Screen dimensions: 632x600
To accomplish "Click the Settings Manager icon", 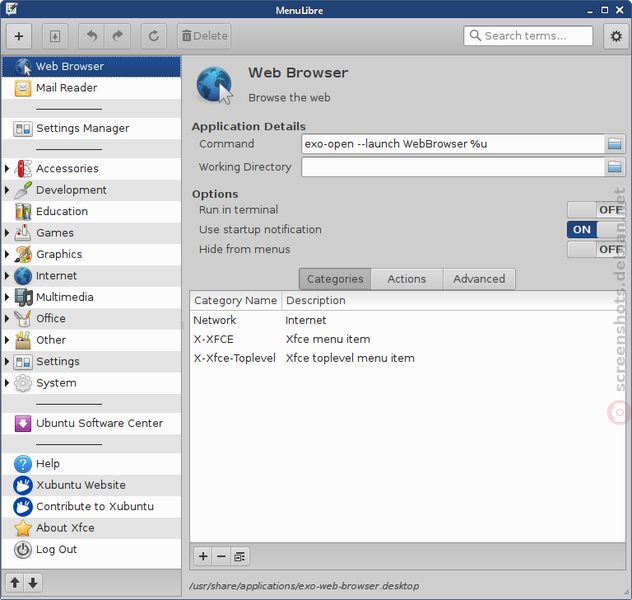I will 23,129.
